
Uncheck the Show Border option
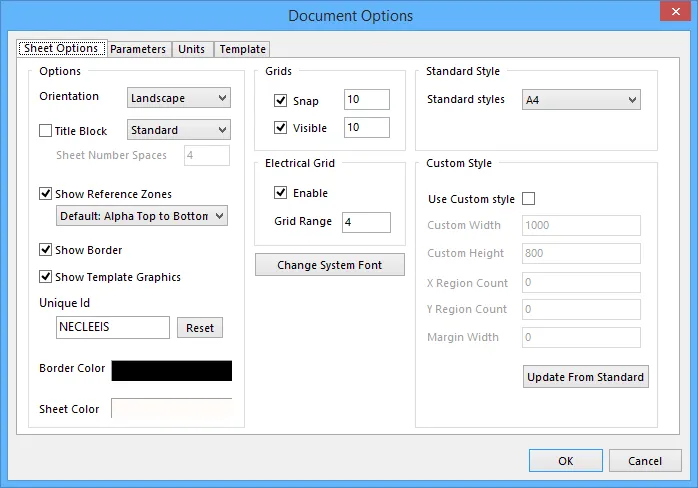pyautogui.click(x=46, y=250)
